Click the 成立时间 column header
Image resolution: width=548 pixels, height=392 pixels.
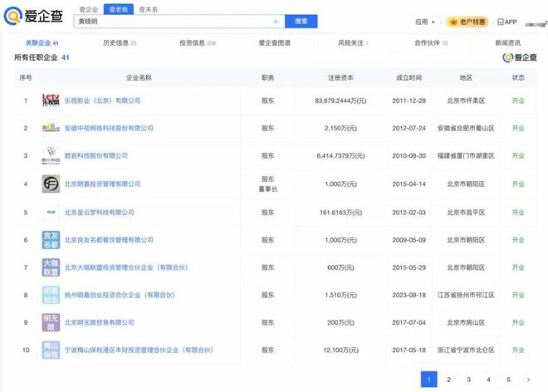click(x=409, y=77)
